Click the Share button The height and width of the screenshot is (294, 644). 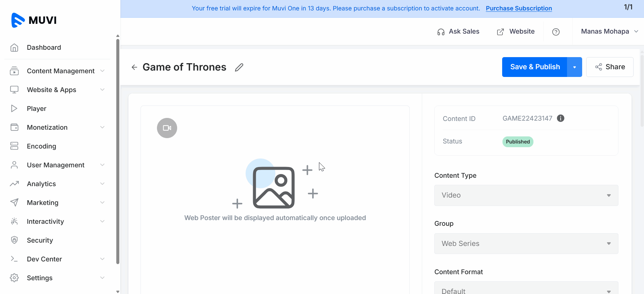[x=610, y=67]
